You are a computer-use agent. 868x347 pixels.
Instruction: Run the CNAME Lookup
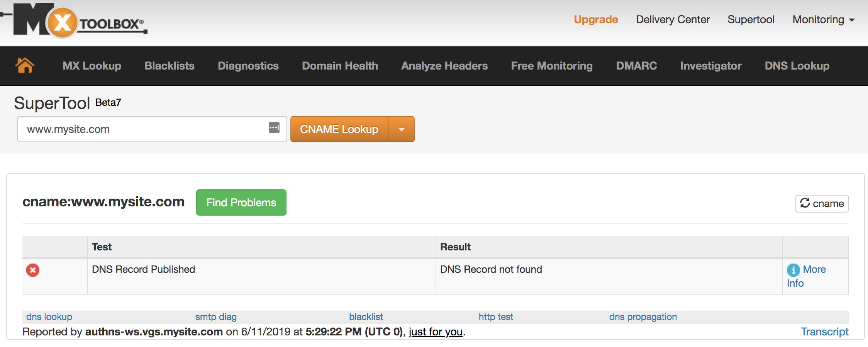click(339, 129)
